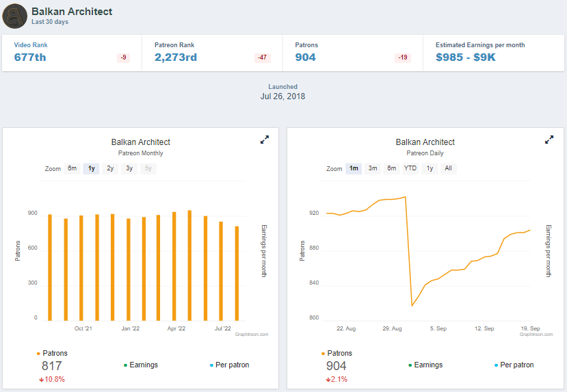Click the tallest bar in Monthly chart

tap(189, 265)
